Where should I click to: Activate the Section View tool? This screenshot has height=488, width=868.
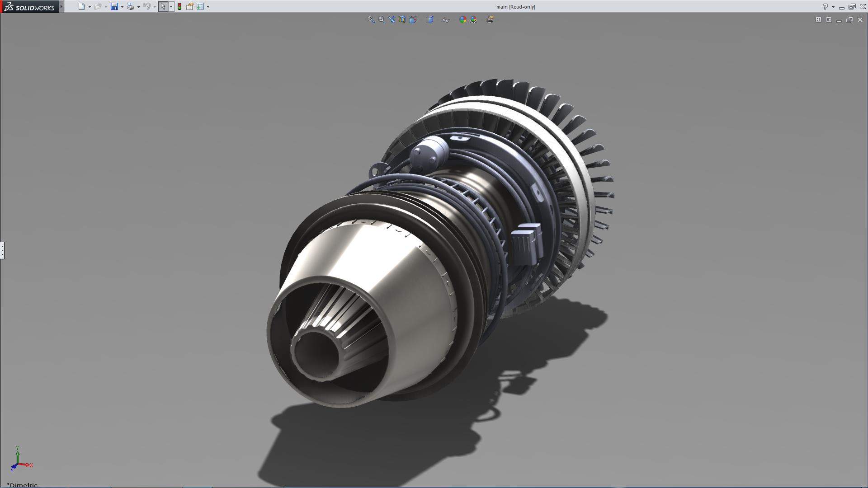tap(402, 19)
